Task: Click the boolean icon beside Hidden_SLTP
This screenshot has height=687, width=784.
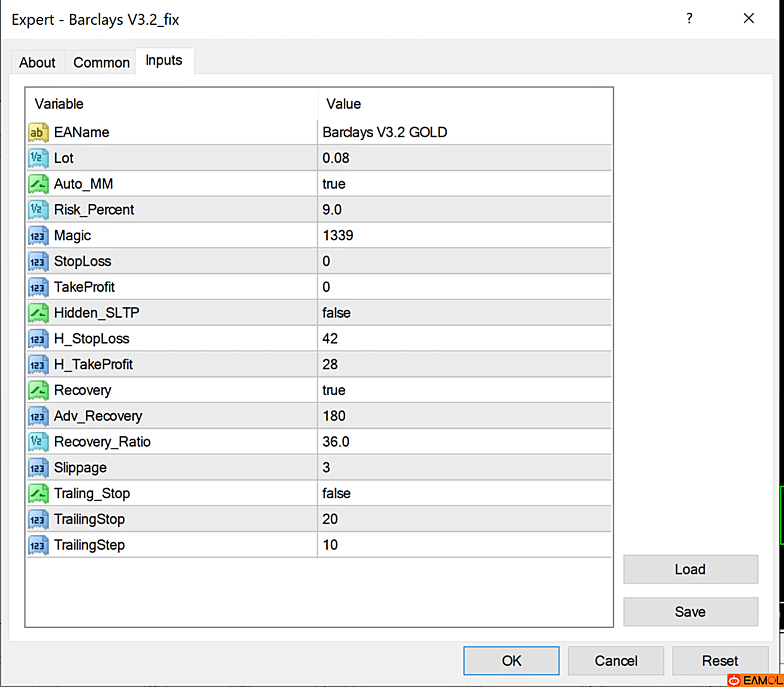Action: tap(38, 313)
